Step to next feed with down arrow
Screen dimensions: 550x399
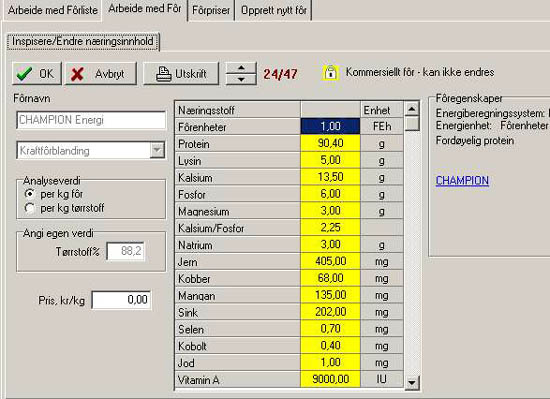tap(241, 79)
